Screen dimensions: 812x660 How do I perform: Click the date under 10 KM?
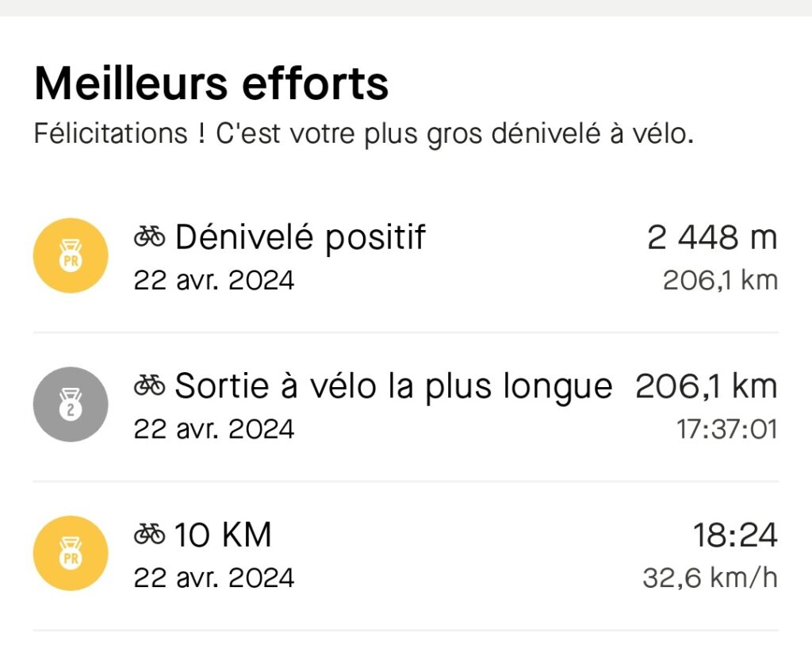coord(214,578)
